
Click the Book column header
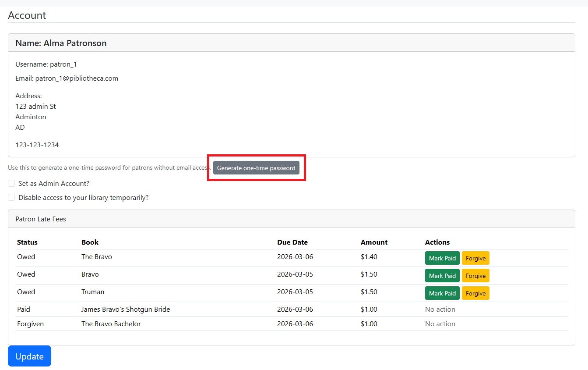pos(90,242)
